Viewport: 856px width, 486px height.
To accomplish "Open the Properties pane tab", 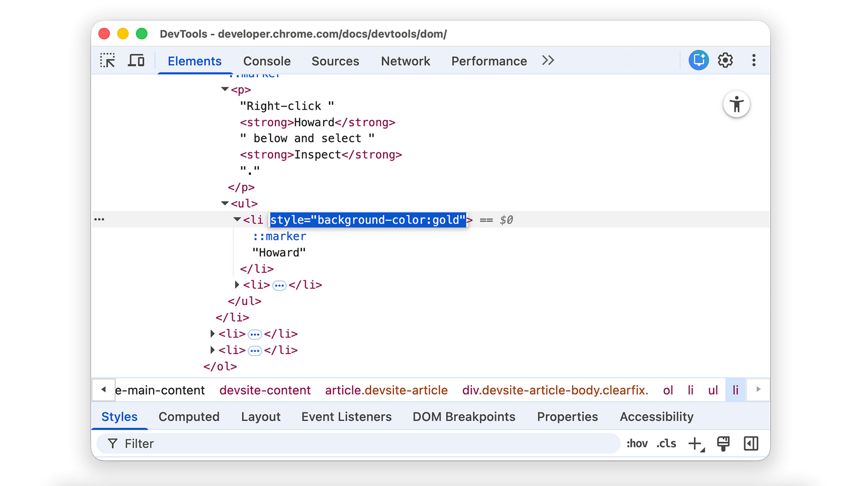I will pyautogui.click(x=567, y=417).
